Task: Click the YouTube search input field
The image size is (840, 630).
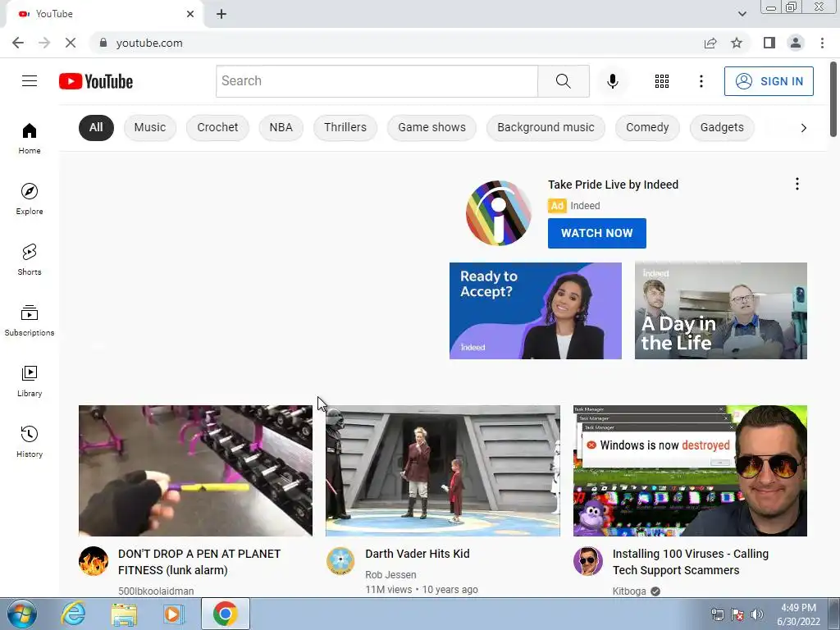Action: pyautogui.click(x=377, y=81)
